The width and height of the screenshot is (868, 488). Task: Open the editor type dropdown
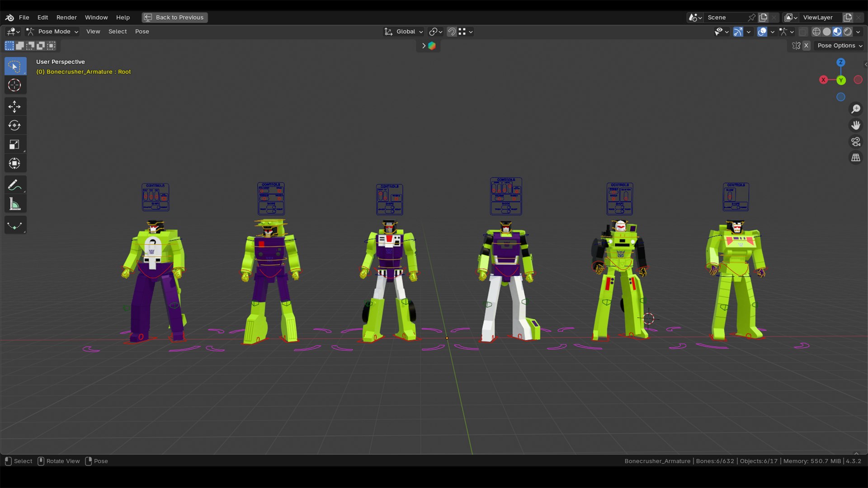click(x=13, y=32)
